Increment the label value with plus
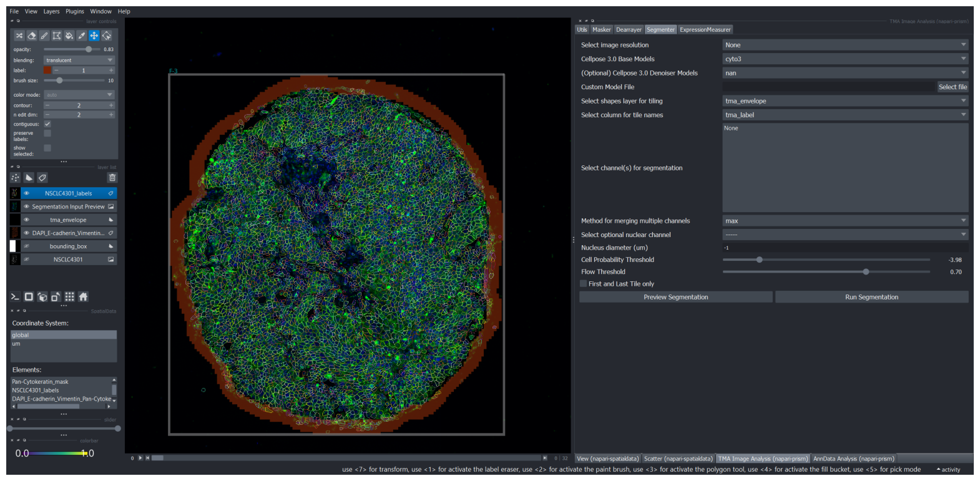This screenshot has width=980, height=481. click(x=111, y=70)
